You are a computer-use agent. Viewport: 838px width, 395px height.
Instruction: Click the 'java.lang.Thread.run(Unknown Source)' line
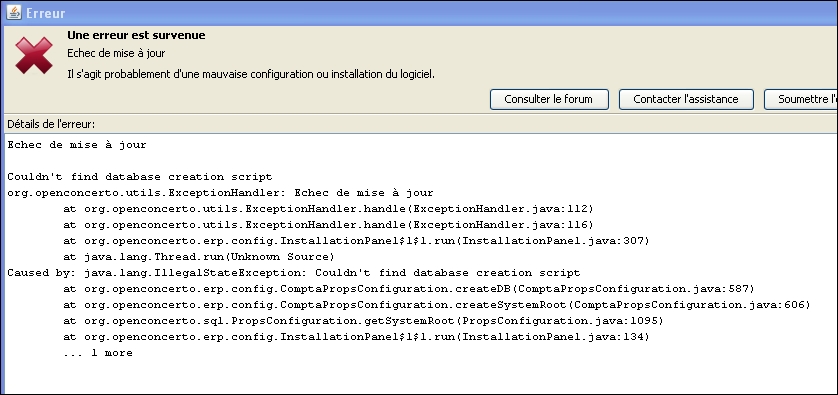pyautogui.click(x=198, y=257)
